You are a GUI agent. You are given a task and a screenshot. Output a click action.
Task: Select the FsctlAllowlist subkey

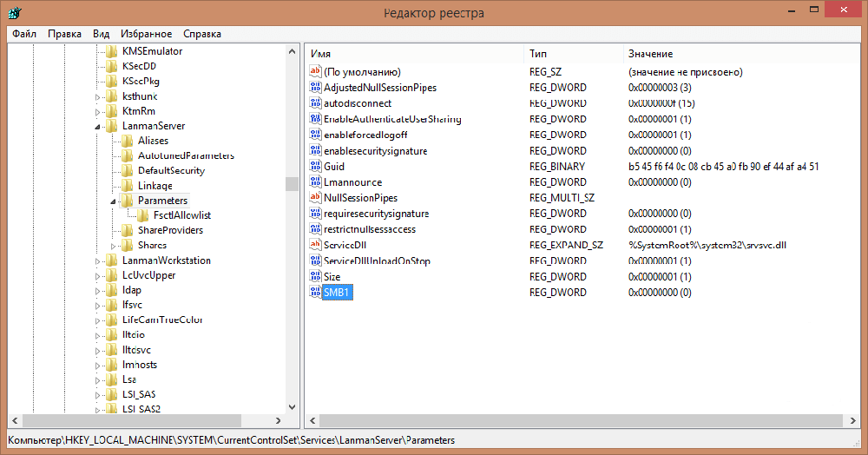[181, 215]
